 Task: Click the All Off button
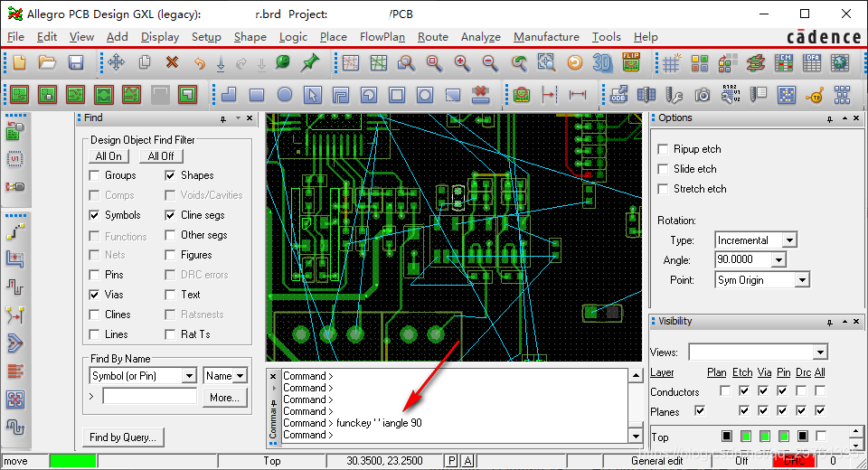pyautogui.click(x=162, y=156)
